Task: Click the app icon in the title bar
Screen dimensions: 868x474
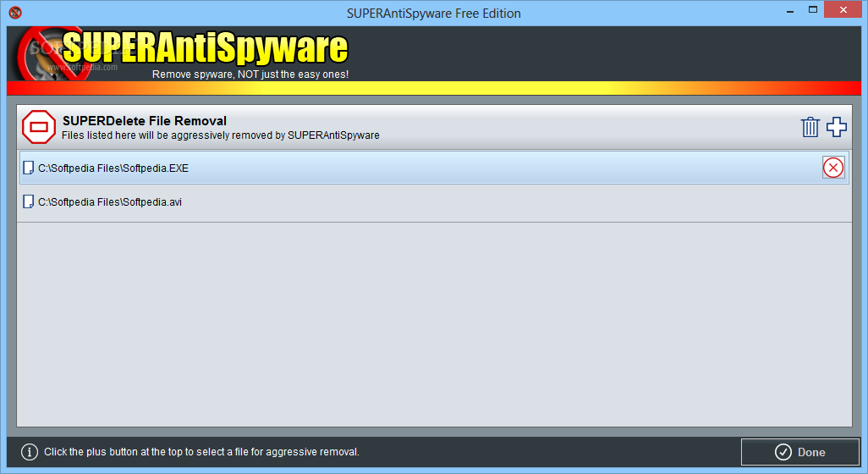Action: click(15, 12)
